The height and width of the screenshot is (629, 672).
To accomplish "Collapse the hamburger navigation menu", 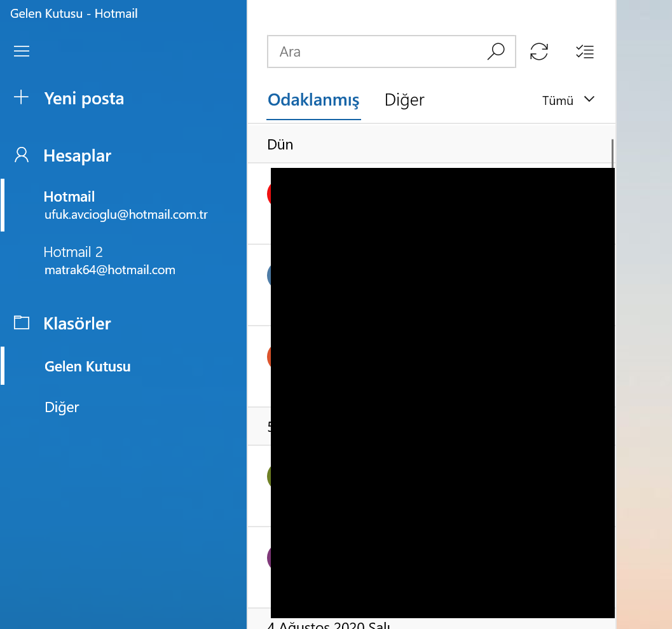I will coord(22,52).
